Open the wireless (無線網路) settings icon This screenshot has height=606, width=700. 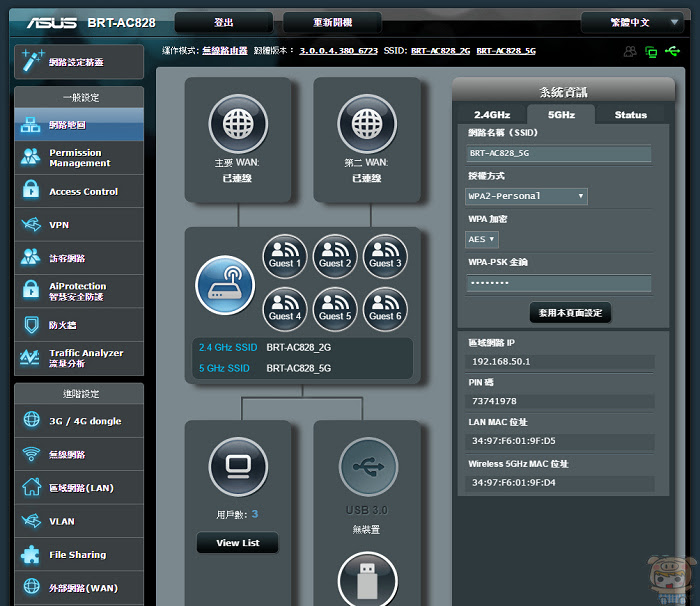click(31, 454)
